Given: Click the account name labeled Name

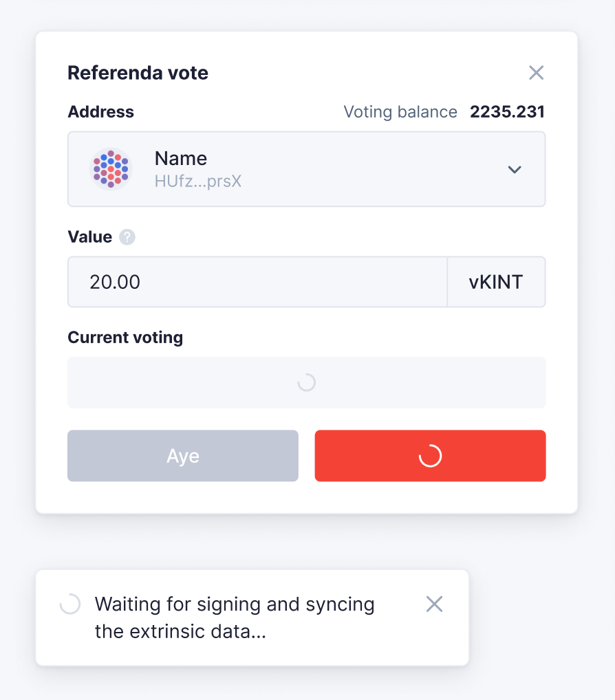Looking at the screenshot, I should pyautogui.click(x=180, y=158).
